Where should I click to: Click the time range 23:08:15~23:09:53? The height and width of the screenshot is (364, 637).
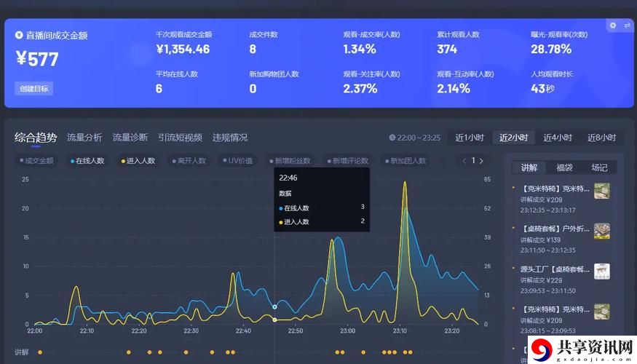coord(548,331)
